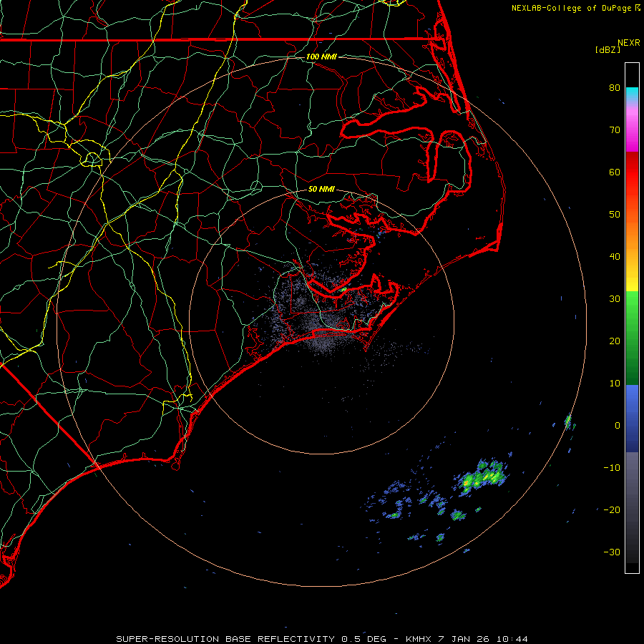Screen dimensions: 644x644
Task: Click the 7 JAN 26 10:44 timestamp
Action: (482, 639)
